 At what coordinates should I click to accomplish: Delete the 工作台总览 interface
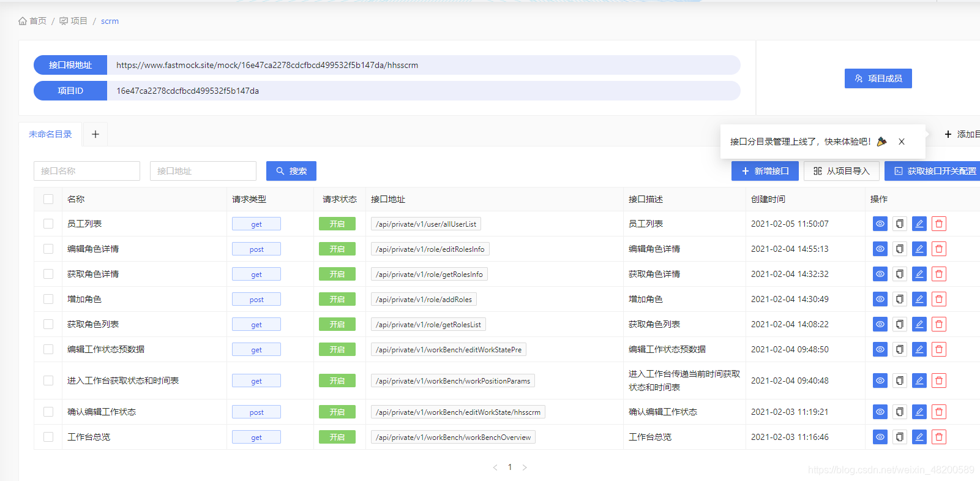tap(938, 437)
